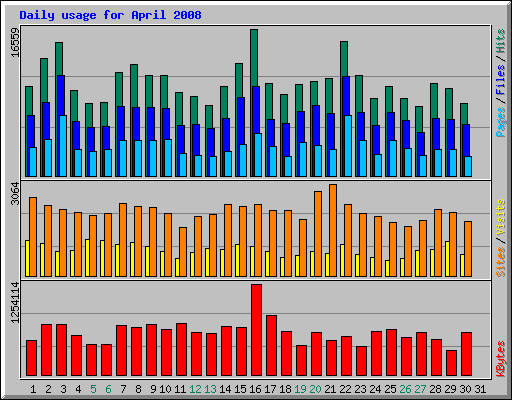Click the yellow sites bar for day 29
The image size is (512, 400).
click(447, 259)
